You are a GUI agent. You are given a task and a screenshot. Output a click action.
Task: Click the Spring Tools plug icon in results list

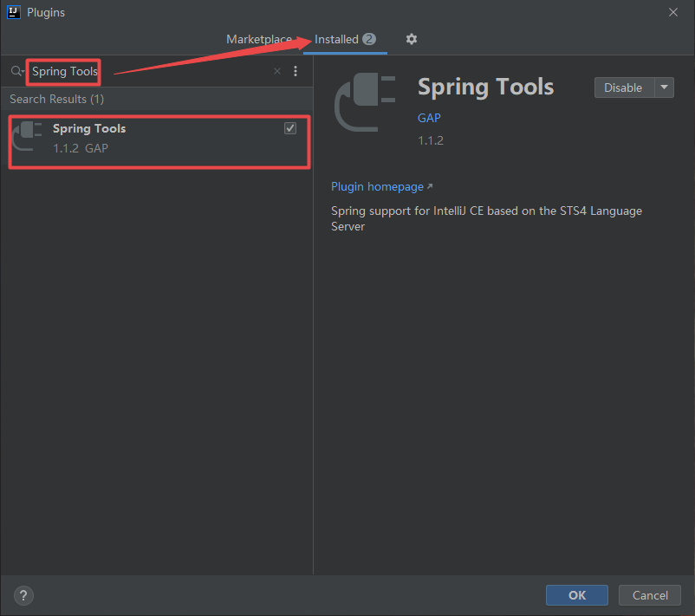click(x=28, y=136)
